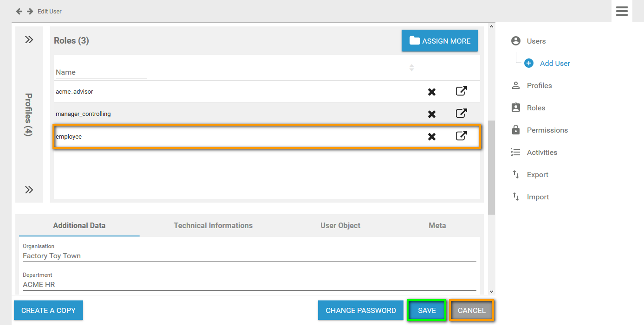644x325 pixels.
Task: Go back with the left arrow icon
Action: tap(19, 11)
